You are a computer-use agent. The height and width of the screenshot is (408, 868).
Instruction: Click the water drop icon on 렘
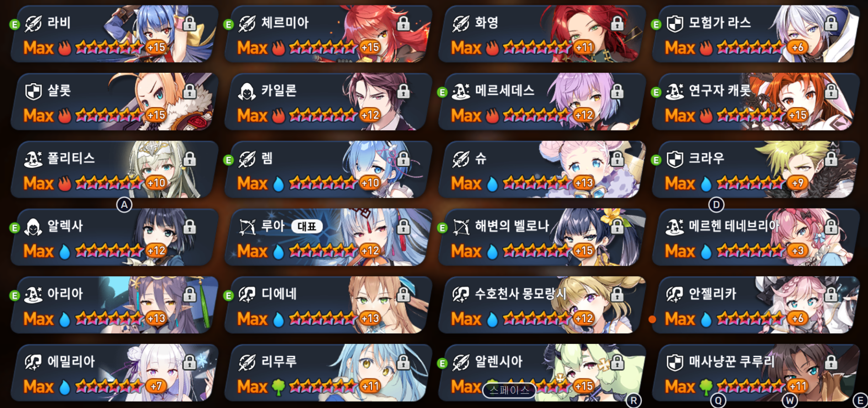point(279,183)
